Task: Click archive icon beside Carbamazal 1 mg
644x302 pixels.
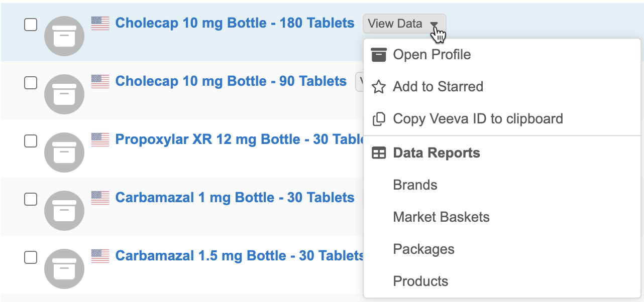Action: tap(64, 210)
